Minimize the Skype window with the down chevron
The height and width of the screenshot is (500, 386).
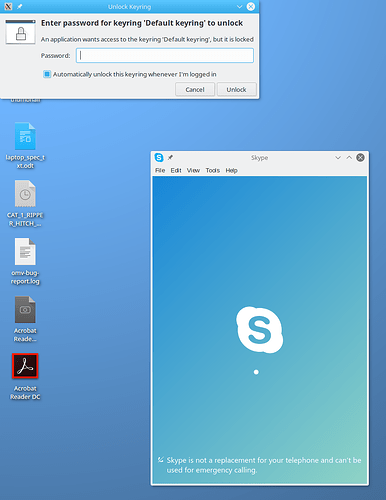(x=338, y=157)
